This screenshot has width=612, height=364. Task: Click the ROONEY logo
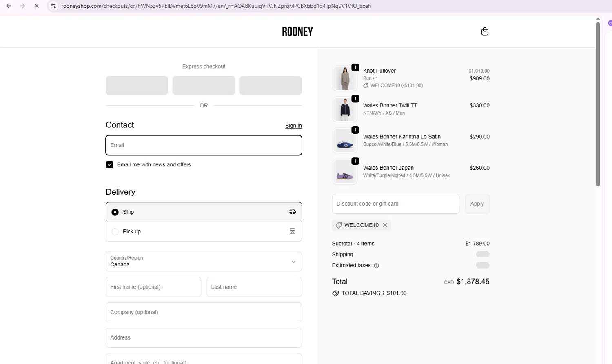pos(297,31)
